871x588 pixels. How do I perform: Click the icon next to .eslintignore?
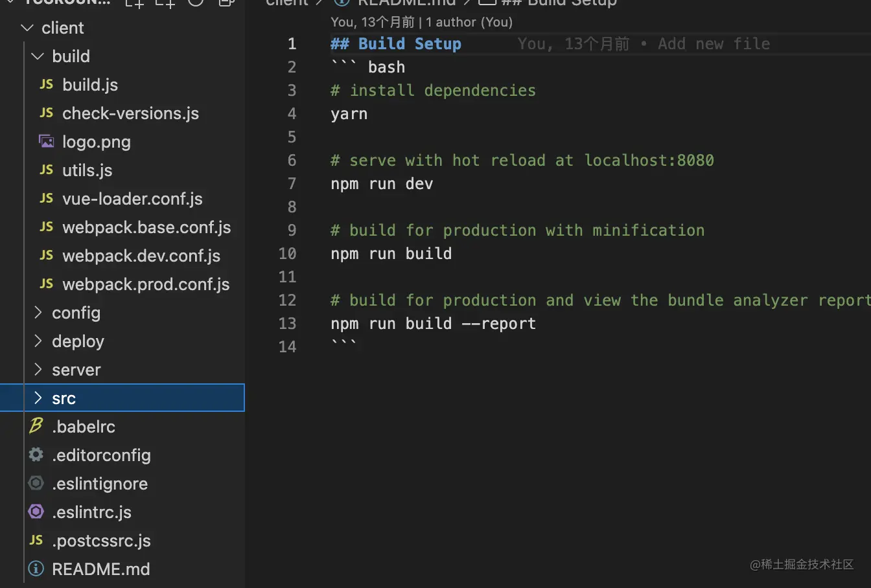pyautogui.click(x=36, y=483)
